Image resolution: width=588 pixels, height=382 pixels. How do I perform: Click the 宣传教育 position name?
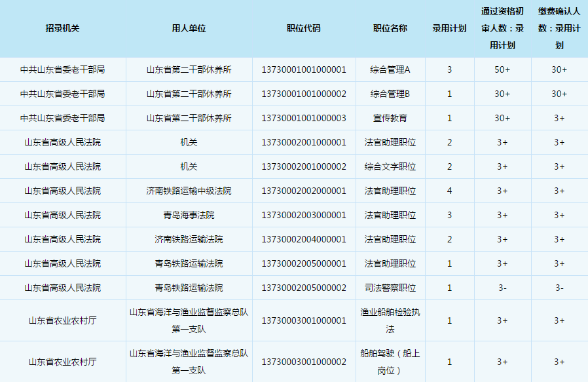390,118
